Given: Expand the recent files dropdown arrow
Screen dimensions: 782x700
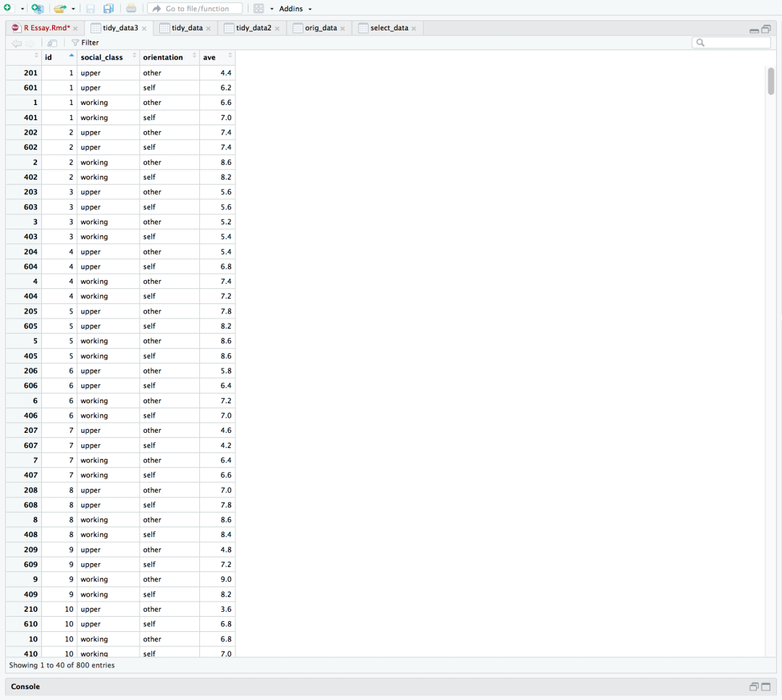Looking at the screenshot, I should point(73,9).
